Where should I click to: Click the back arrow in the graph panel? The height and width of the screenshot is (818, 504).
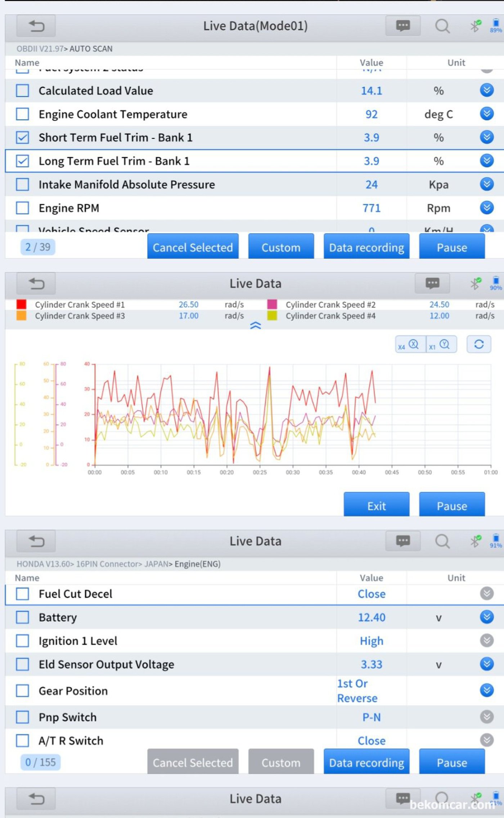(36, 284)
